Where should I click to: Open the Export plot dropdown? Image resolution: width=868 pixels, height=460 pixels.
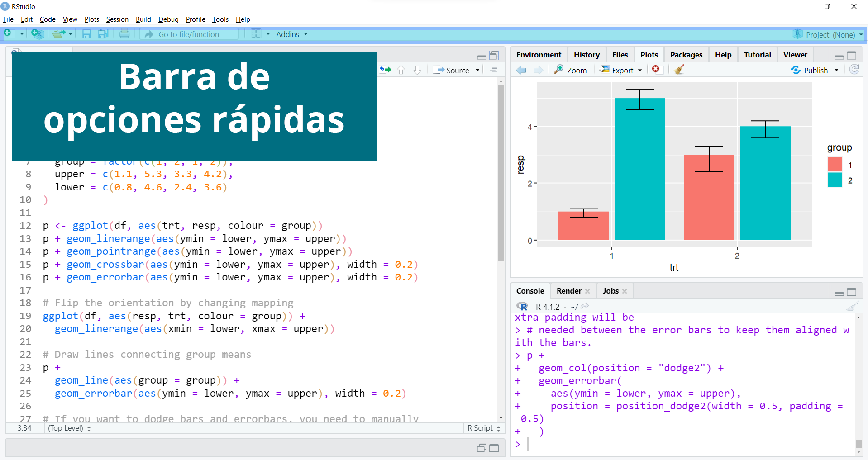620,70
